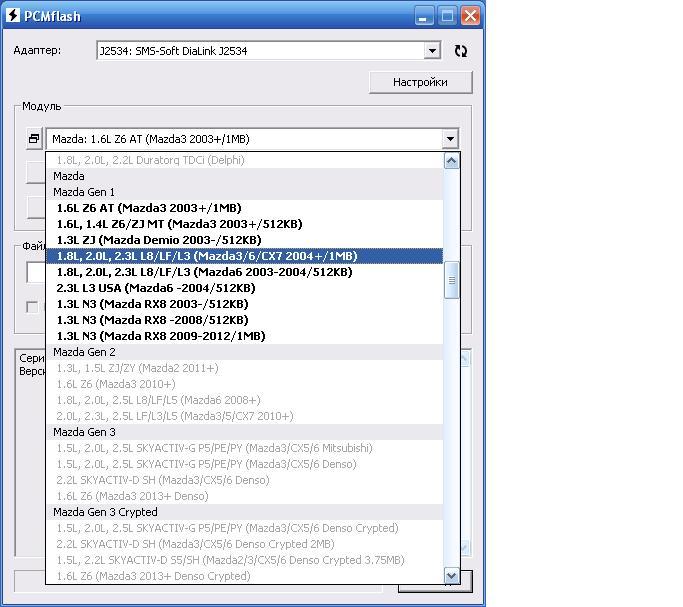Click the adapter combo box J2534 DiaLink
Screen dimensions: 683x607
pos(268,51)
